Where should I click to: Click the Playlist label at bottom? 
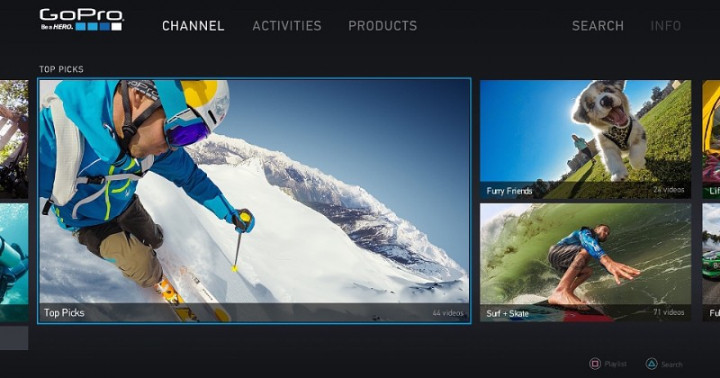click(x=615, y=364)
